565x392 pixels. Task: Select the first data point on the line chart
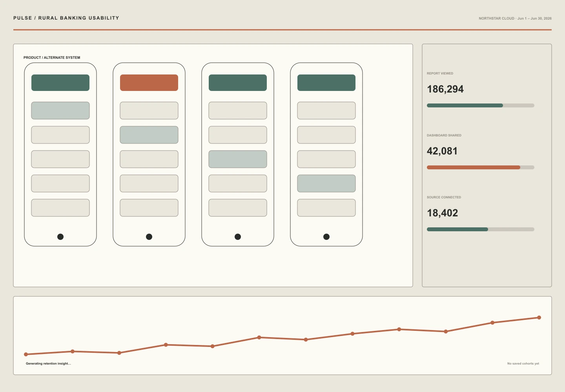26,354
